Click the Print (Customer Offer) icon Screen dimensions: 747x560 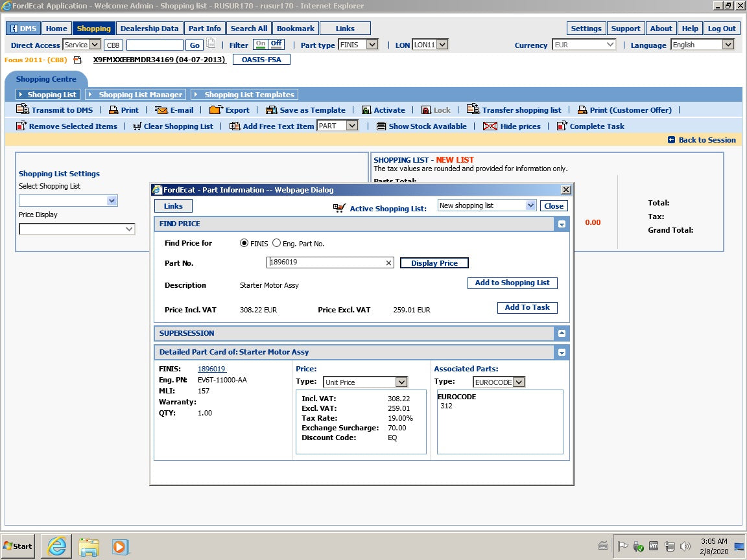point(582,110)
